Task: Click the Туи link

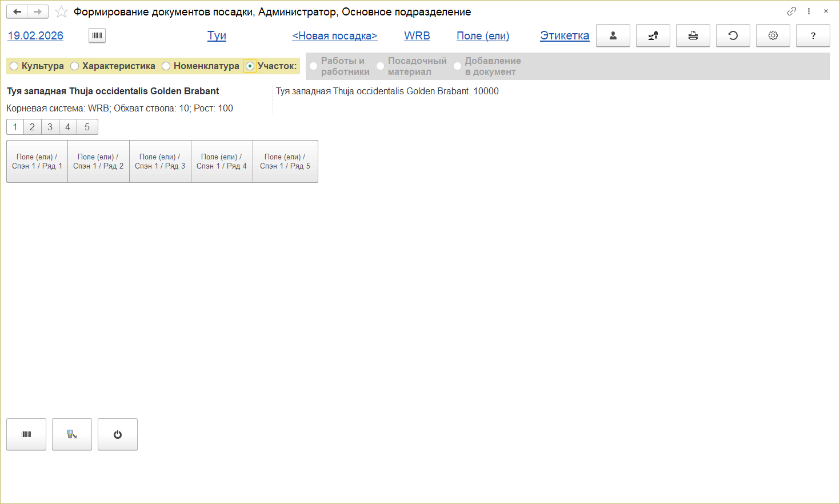Action: (x=217, y=35)
